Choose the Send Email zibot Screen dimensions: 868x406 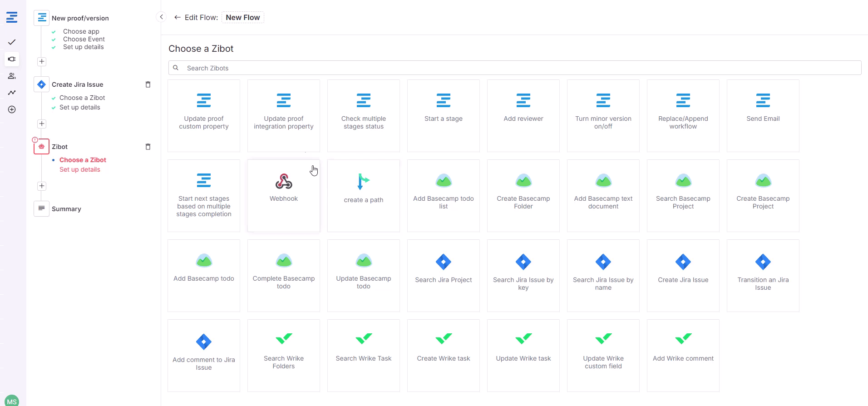(x=763, y=115)
